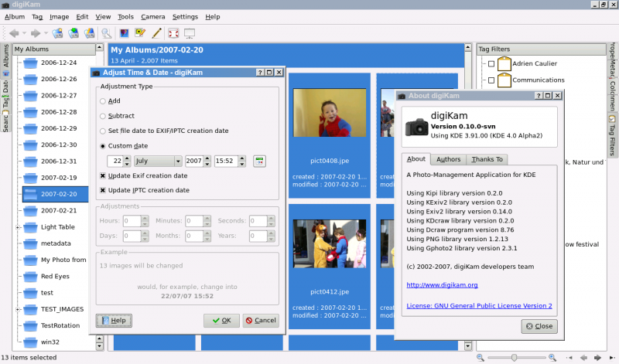Check the Communications tag filter
The width and height of the screenshot is (619, 364).
491,80
